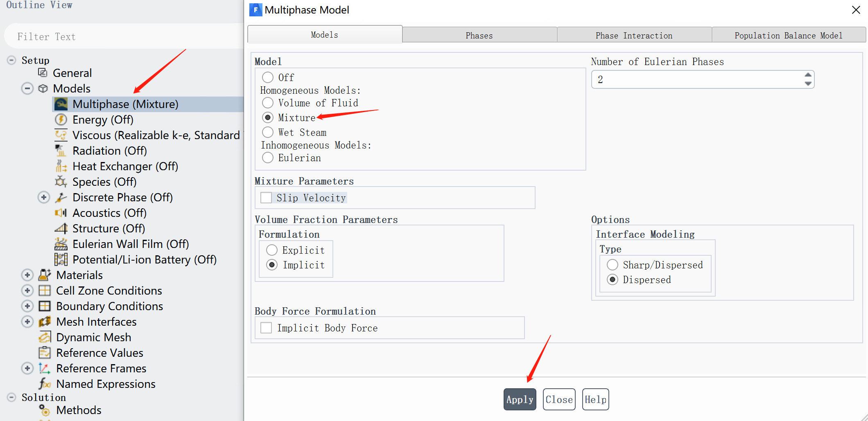This screenshot has width=868, height=421.
Task: Click the Eulerian Wall Film icon
Action: click(x=61, y=244)
